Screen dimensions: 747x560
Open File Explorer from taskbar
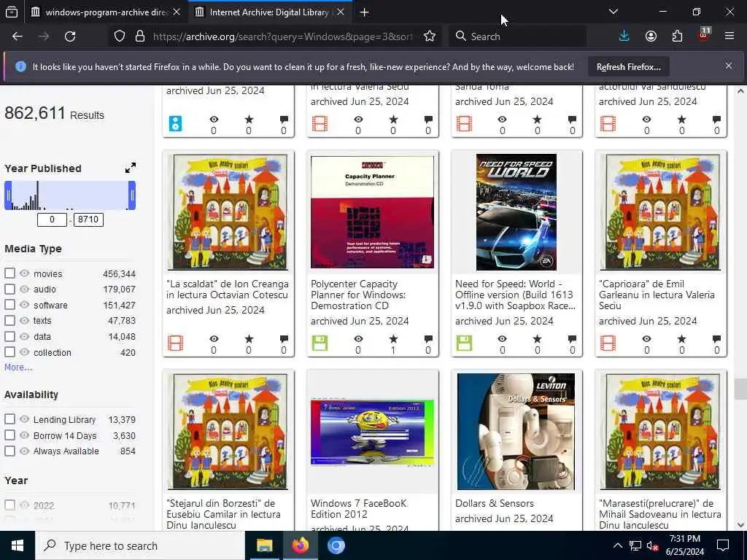(264, 545)
